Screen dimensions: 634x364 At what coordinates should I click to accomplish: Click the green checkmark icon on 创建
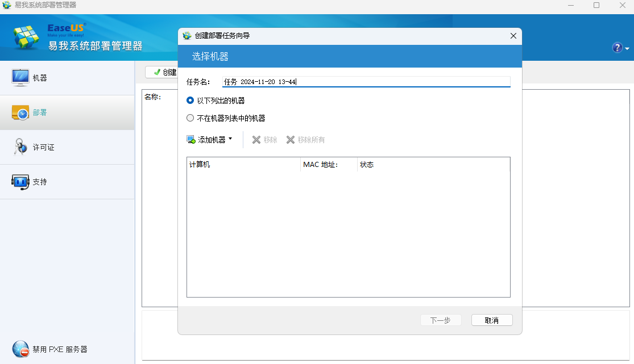157,72
